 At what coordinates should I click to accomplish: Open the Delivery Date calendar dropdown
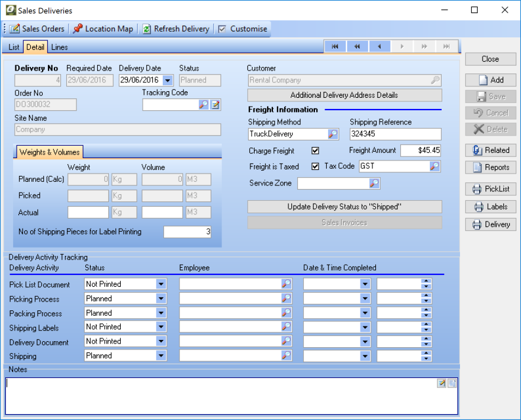(x=168, y=80)
